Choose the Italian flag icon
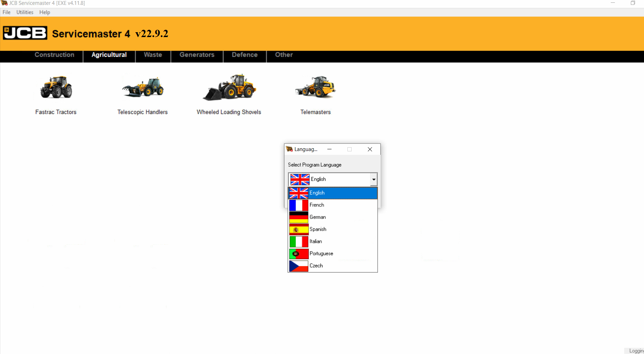Image resolution: width=644 pixels, height=354 pixels. coord(299,241)
